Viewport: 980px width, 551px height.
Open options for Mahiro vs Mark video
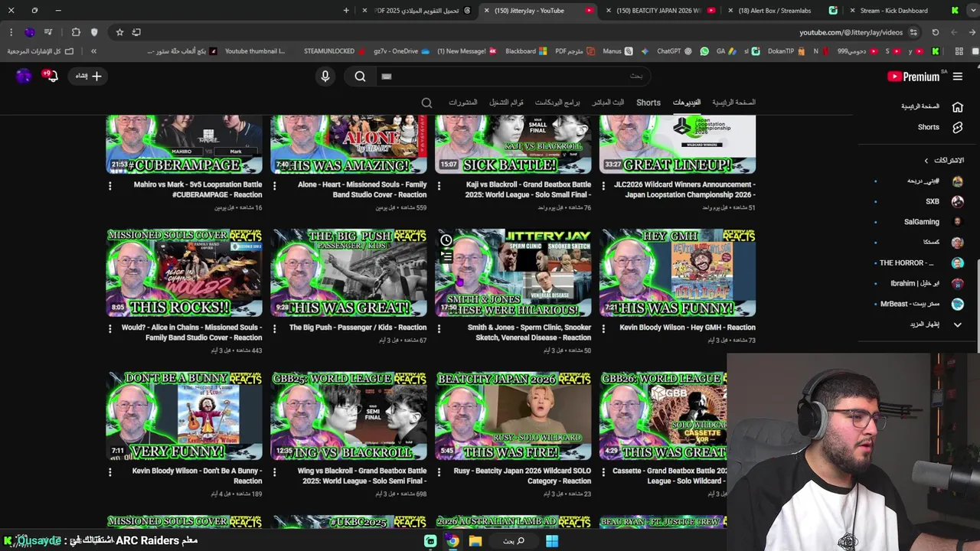109,185
